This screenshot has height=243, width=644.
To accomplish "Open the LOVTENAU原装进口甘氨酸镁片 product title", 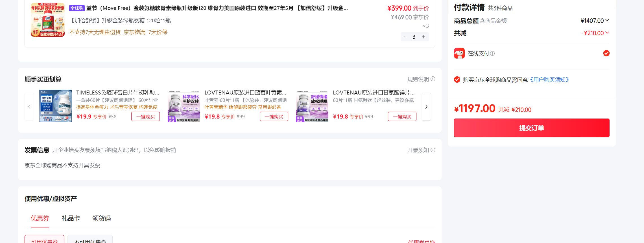I will 374,93.
